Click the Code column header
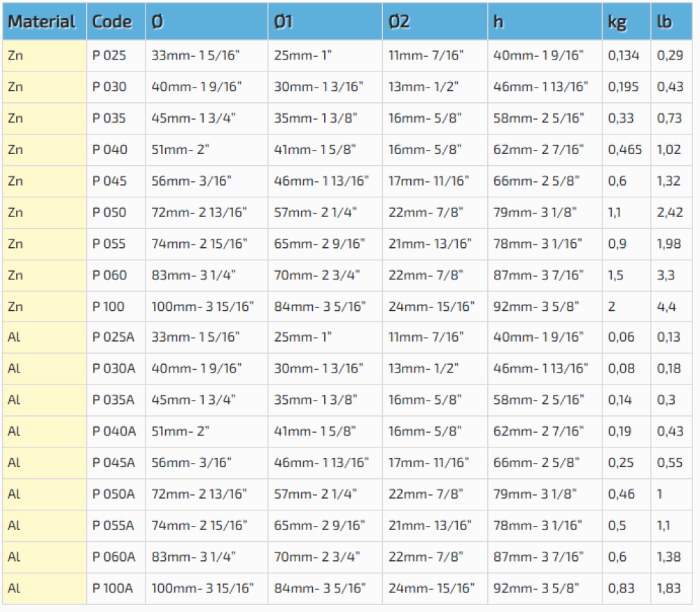 (x=112, y=22)
